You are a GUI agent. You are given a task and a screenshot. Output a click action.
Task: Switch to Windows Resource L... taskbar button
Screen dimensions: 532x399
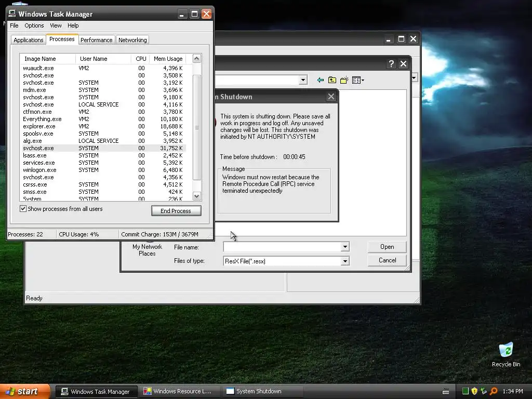coord(179,392)
